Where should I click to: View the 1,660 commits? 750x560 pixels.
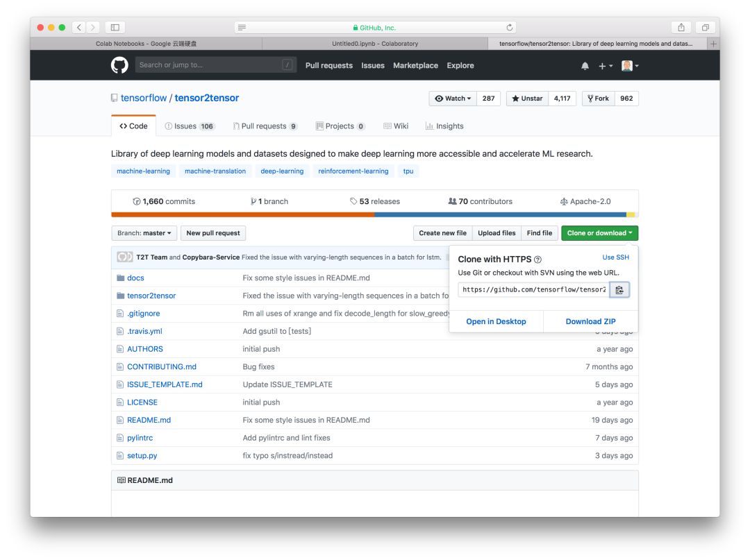pyautogui.click(x=164, y=202)
